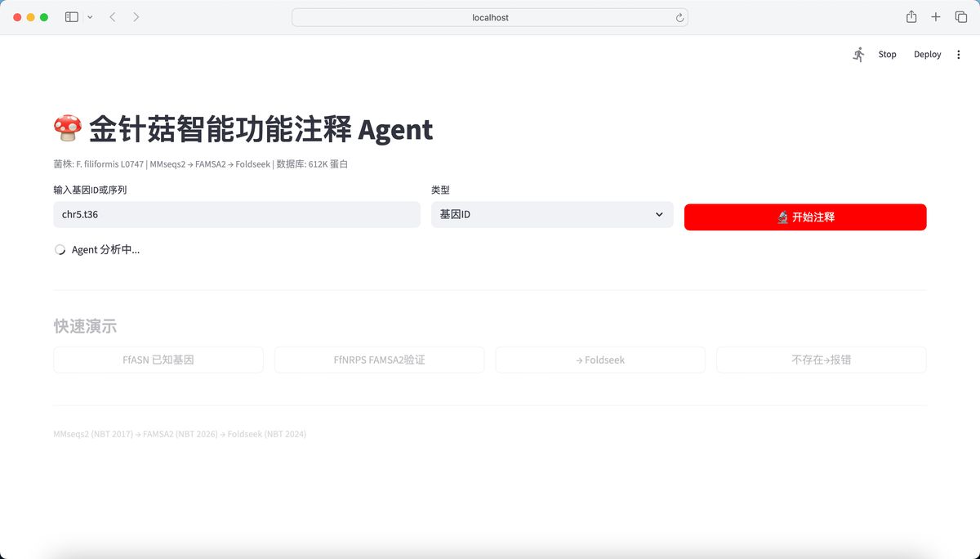The height and width of the screenshot is (559, 980).
Task: Expand the 基因ID type dropdown
Action: (x=552, y=215)
